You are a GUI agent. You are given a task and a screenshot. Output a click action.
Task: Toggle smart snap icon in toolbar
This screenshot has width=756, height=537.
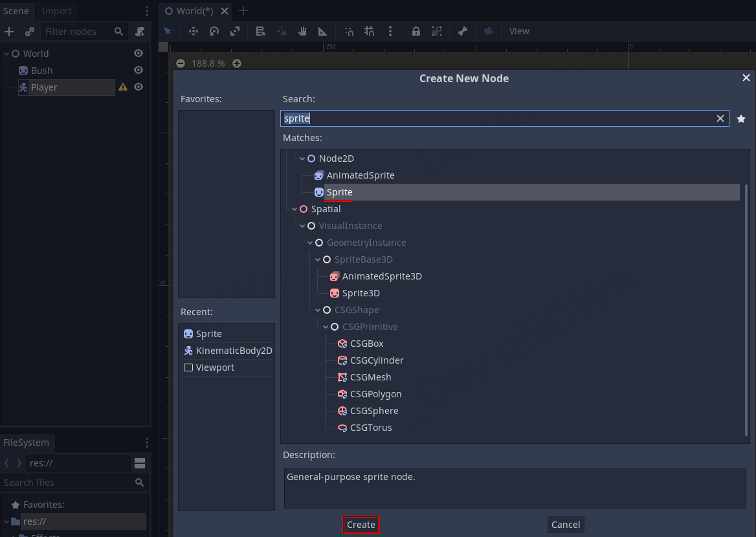click(349, 31)
